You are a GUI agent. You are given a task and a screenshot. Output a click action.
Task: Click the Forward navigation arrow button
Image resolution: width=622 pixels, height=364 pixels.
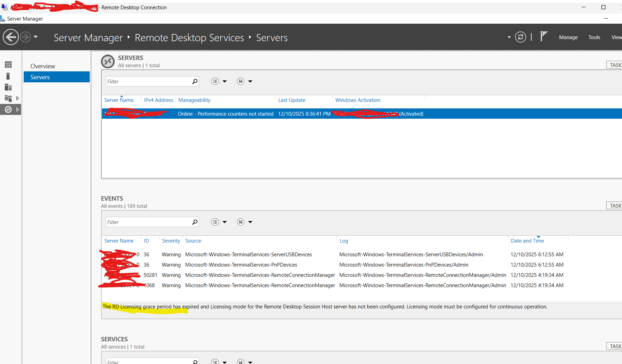(25, 37)
